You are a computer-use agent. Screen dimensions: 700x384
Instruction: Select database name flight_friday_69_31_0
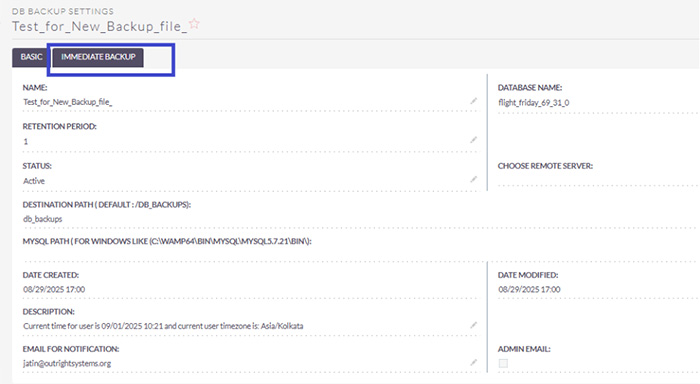(533, 103)
